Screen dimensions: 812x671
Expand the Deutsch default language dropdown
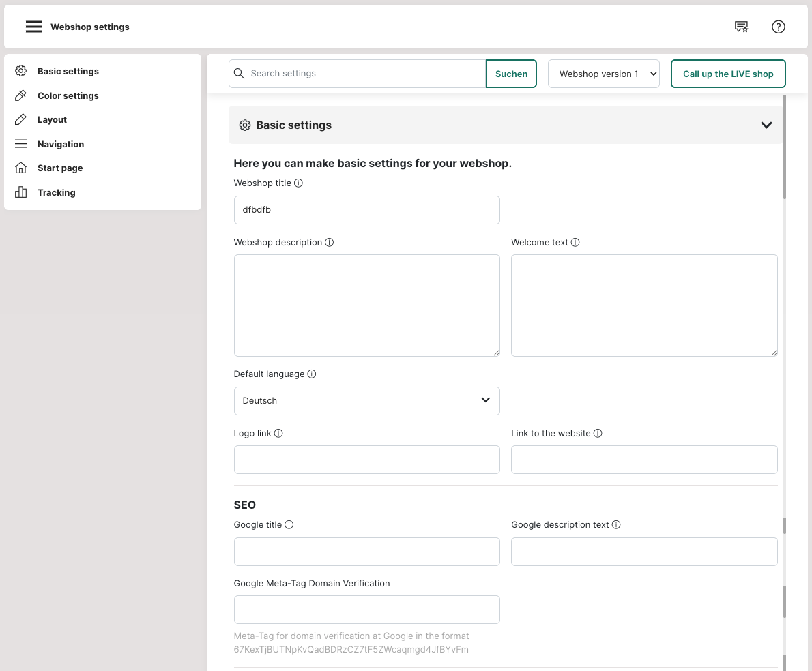pos(366,401)
